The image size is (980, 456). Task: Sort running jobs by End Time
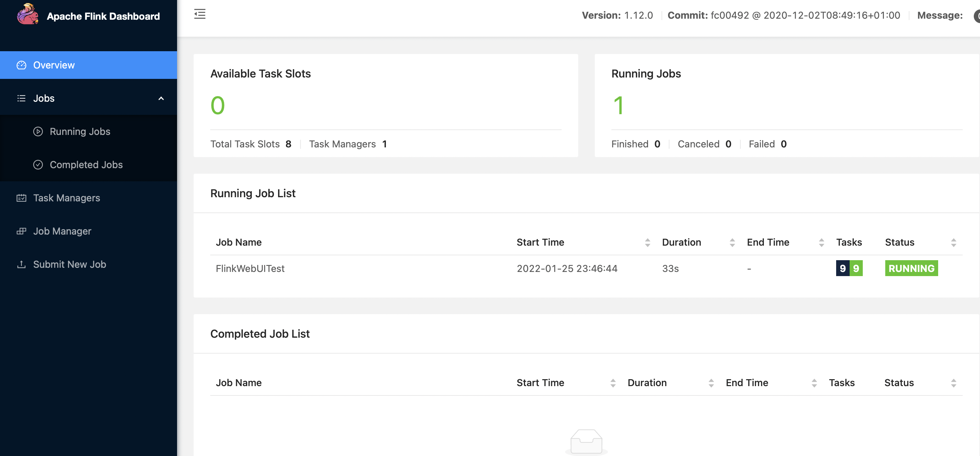click(x=821, y=243)
